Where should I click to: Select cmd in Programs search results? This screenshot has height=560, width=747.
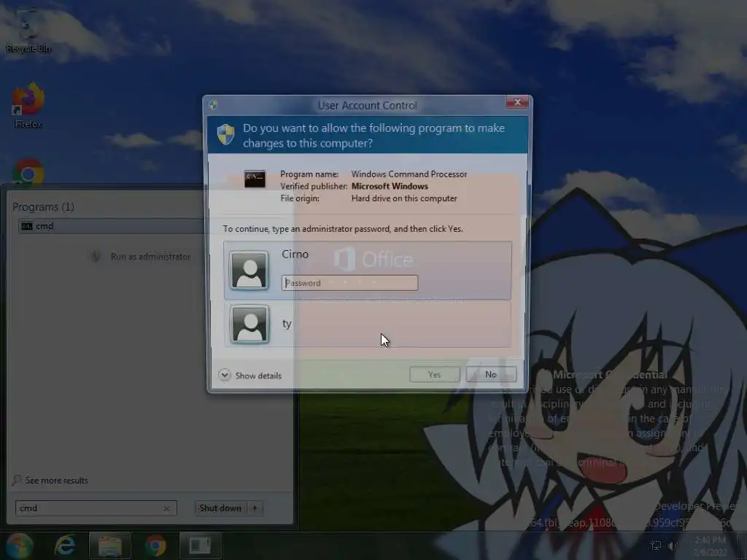[x=112, y=226]
